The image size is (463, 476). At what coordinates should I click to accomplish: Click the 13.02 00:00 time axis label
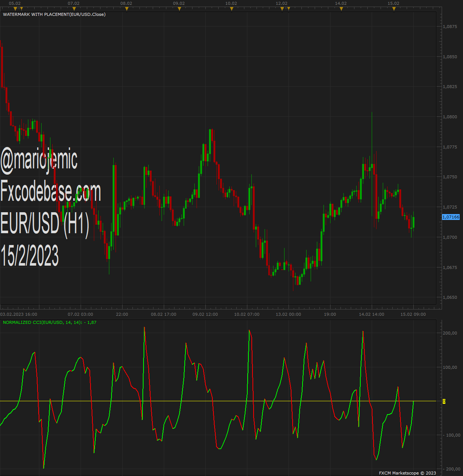coord(288,314)
